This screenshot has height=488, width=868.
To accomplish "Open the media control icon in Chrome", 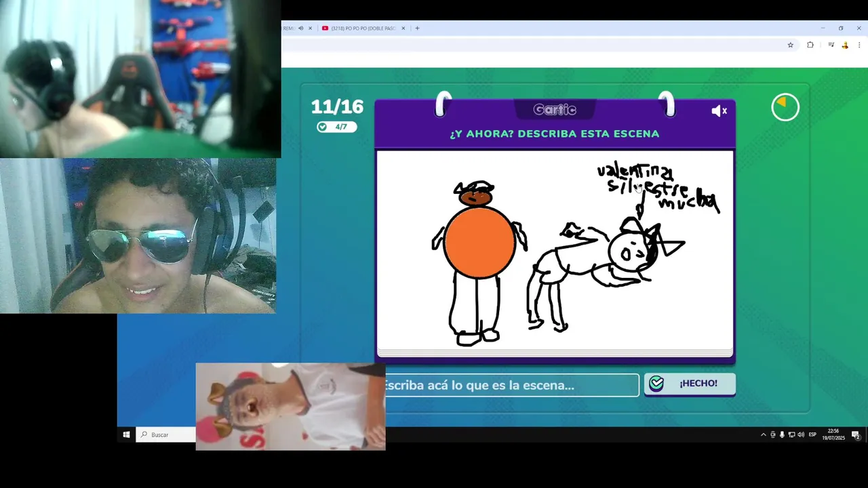I will [x=831, y=45].
